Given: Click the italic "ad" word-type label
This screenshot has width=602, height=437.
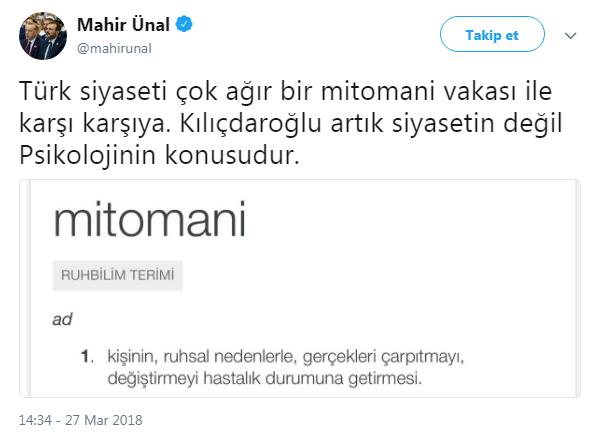Looking at the screenshot, I should pyautogui.click(x=63, y=320).
